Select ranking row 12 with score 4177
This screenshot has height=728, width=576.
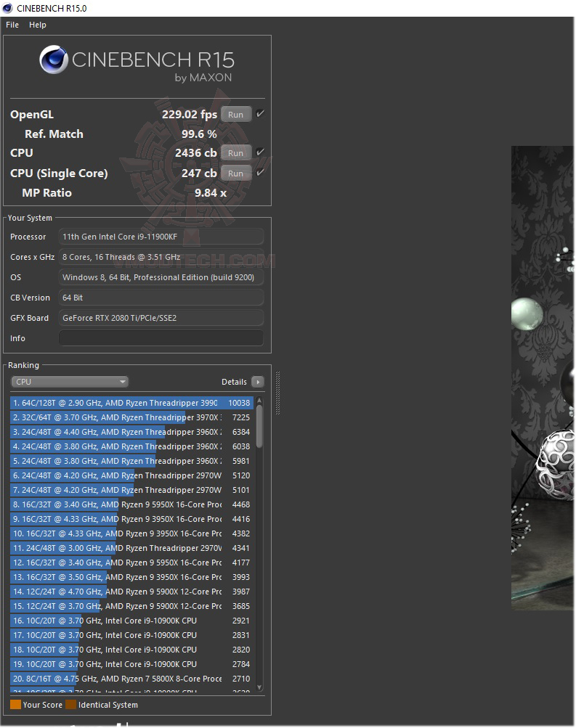pyautogui.click(x=132, y=563)
